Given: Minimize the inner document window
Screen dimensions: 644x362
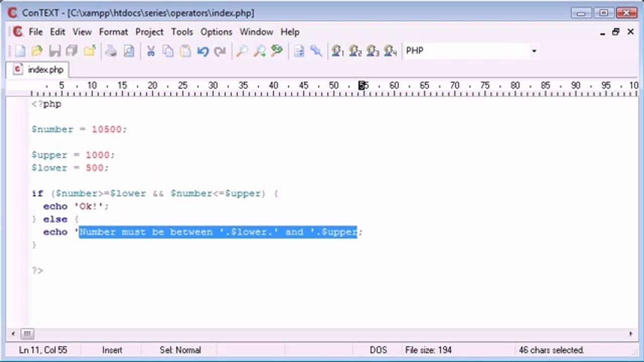Looking at the screenshot, I should click(603, 32).
